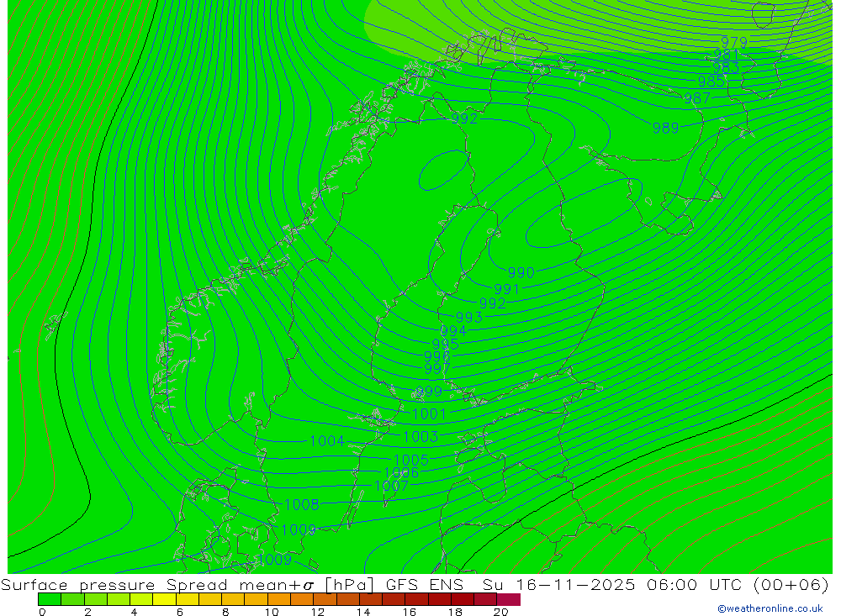Click the '16-11-2025' date in the caption
Screen dimensions: 841x616
(x=575, y=584)
